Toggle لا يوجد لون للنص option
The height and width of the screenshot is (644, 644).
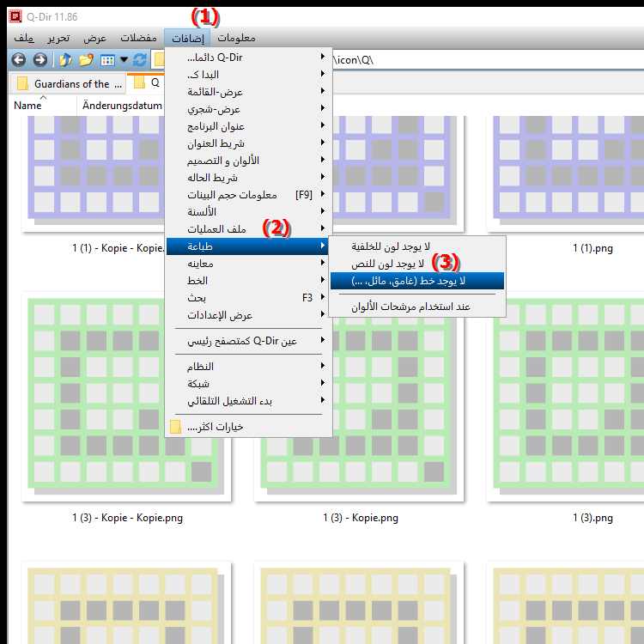pyautogui.click(x=417, y=264)
